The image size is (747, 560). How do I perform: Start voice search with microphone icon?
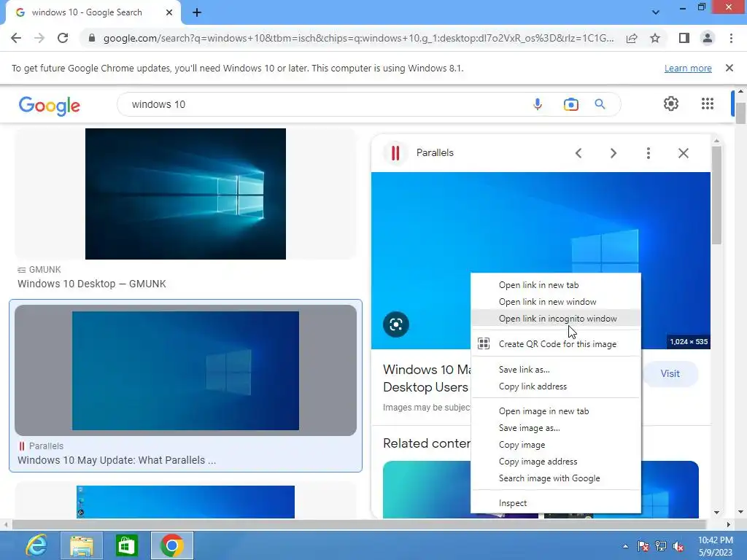(x=538, y=104)
